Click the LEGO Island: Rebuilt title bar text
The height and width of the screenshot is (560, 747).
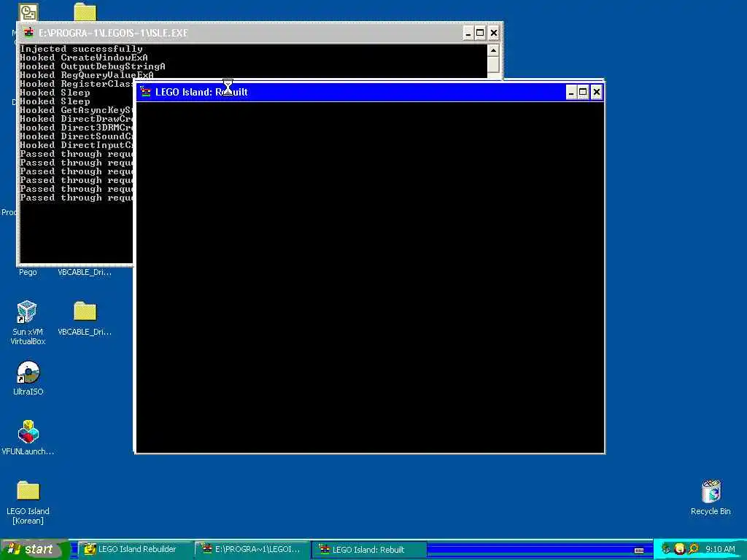click(201, 92)
